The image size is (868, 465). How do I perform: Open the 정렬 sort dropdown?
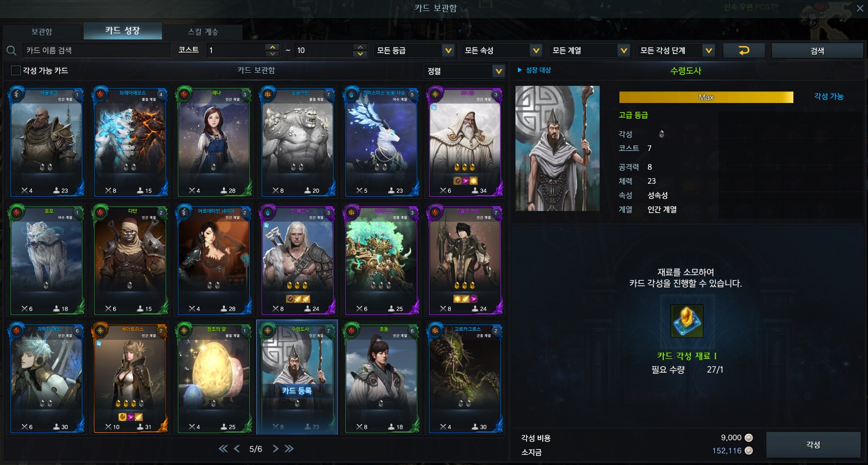(464, 71)
